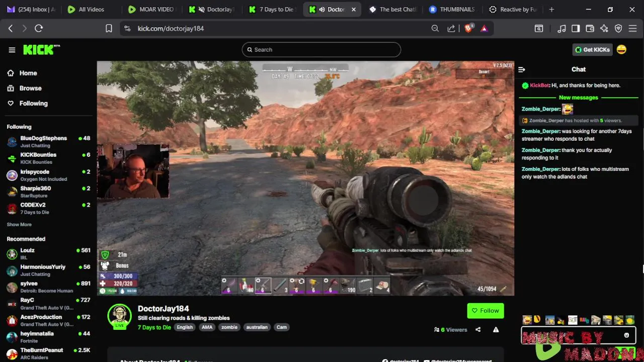The image size is (644, 362).
Task: Open Brave Rewards triangle icon
Action: 484,29
